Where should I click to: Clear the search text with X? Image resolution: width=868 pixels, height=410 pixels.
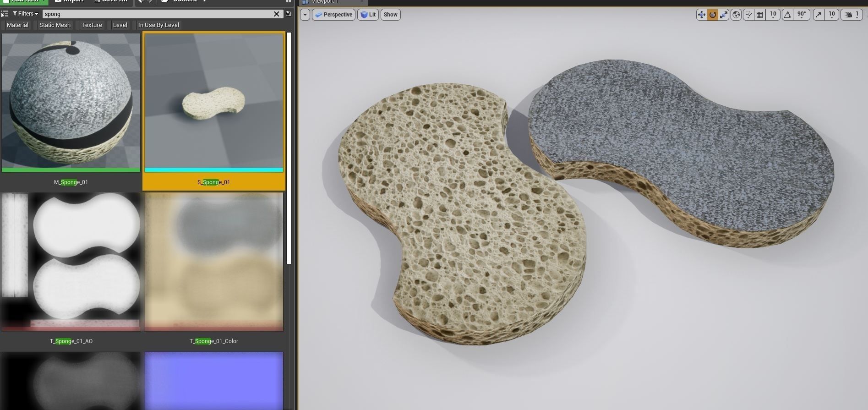coord(277,14)
